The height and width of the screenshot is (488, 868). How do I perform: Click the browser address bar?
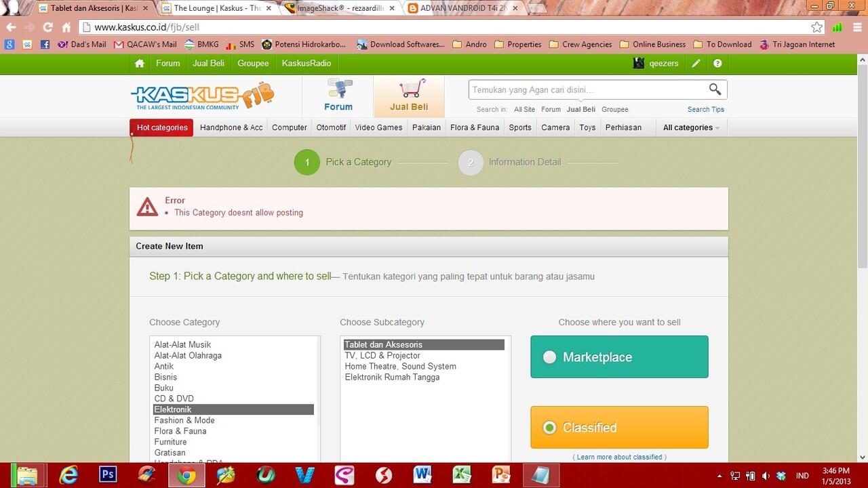[448, 27]
